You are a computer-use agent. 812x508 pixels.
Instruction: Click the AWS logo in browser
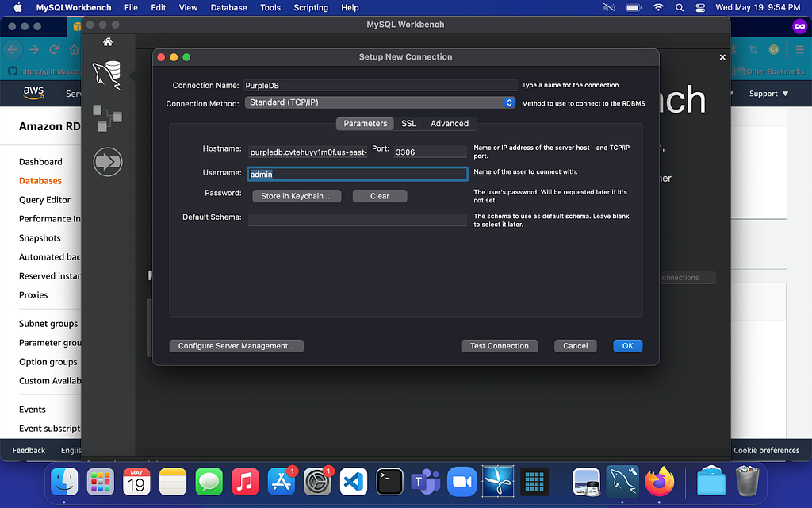pos(33,92)
